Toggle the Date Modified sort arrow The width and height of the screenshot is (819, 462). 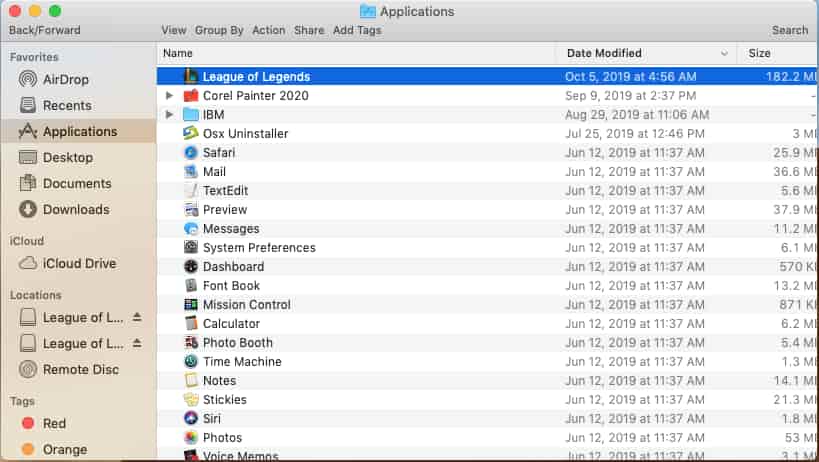tap(724, 53)
